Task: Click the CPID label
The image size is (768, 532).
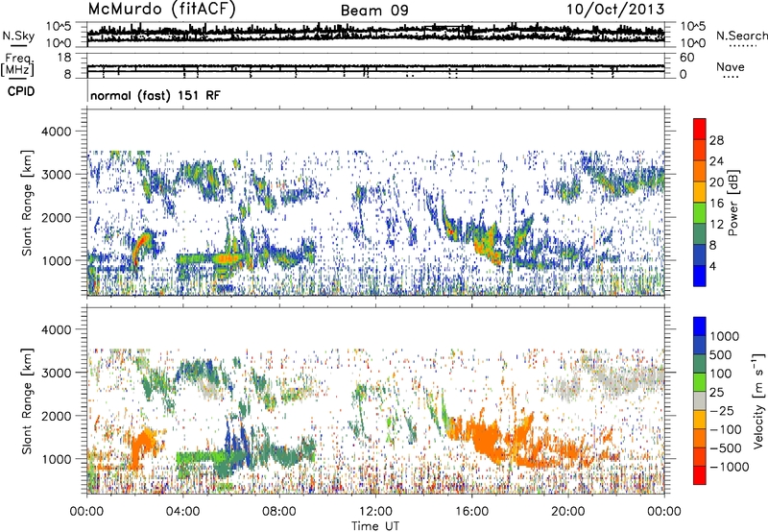Action: pyautogui.click(x=21, y=91)
